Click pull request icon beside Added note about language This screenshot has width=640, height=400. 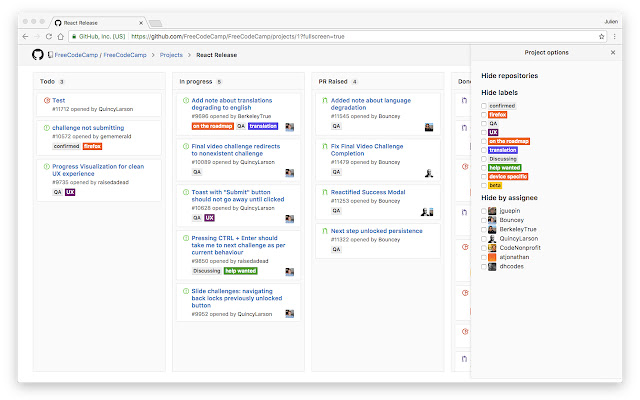point(325,100)
